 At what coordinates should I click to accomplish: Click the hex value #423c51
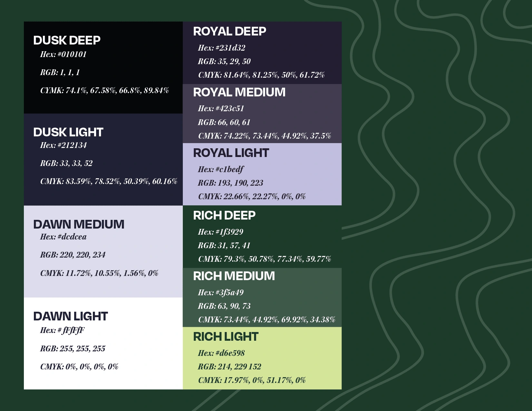pyautogui.click(x=221, y=109)
